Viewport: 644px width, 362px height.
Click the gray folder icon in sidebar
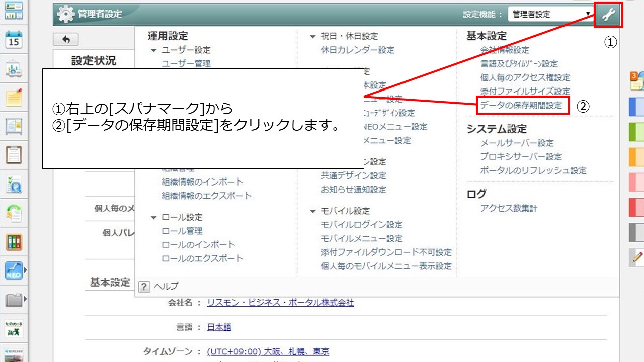tap(14, 300)
